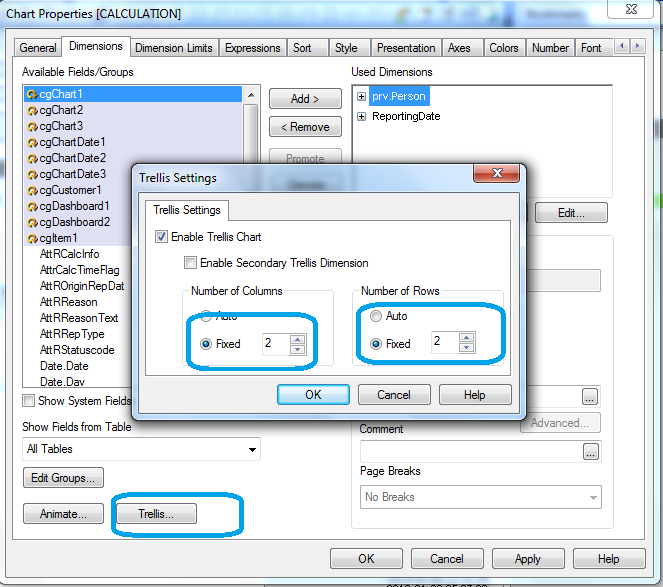Open the Style tab

coord(349,48)
